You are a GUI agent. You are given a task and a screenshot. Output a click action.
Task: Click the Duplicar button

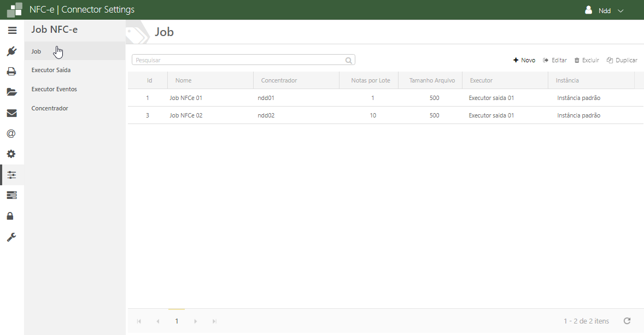point(622,60)
